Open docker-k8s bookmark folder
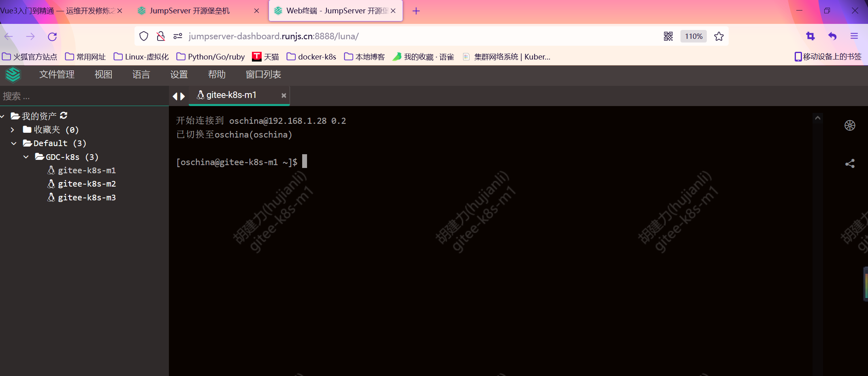Image resolution: width=868 pixels, height=376 pixels. click(x=311, y=57)
